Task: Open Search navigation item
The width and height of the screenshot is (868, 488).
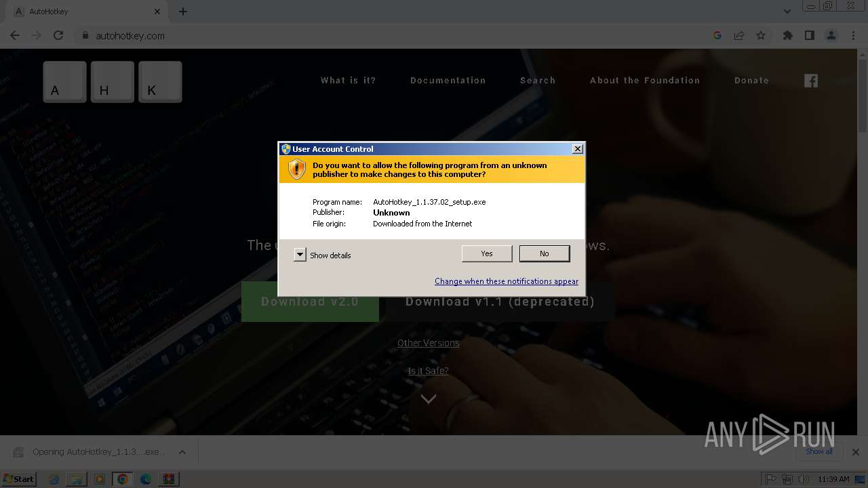Action: tap(538, 80)
